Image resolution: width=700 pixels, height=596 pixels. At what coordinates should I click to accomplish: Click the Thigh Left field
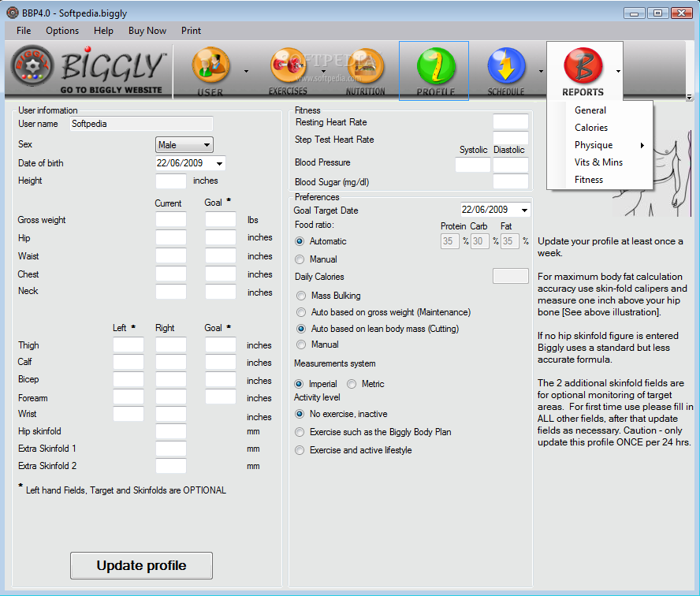(128, 345)
